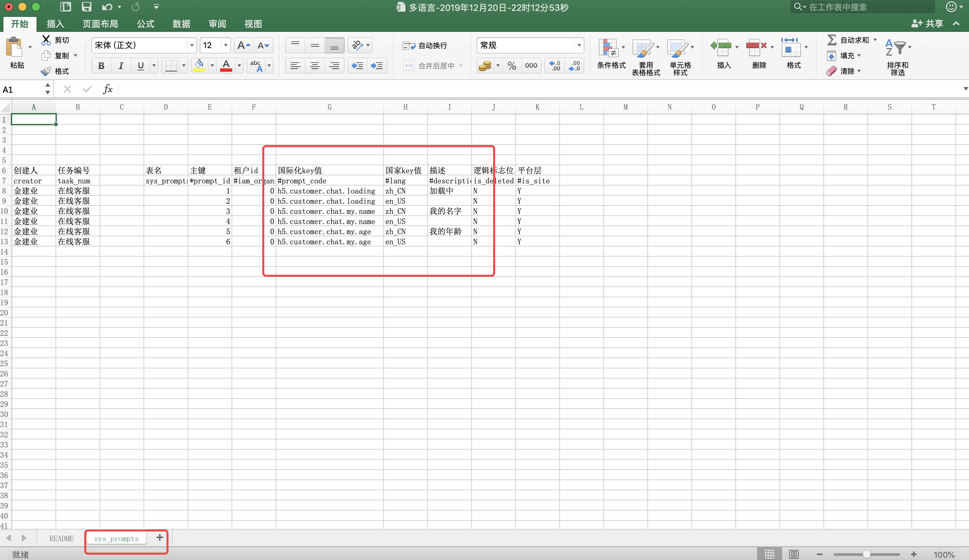The image size is (969, 560).
Task: Click the AutoSum sigma icon
Action: (x=832, y=40)
